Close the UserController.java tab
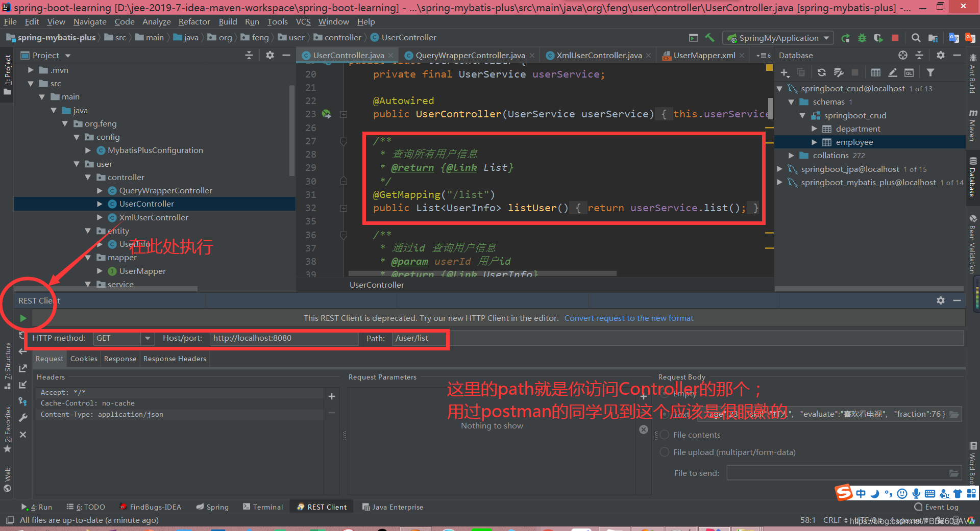This screenshot has width=980, height=531. pyautogui.click(x=391, y=55)
